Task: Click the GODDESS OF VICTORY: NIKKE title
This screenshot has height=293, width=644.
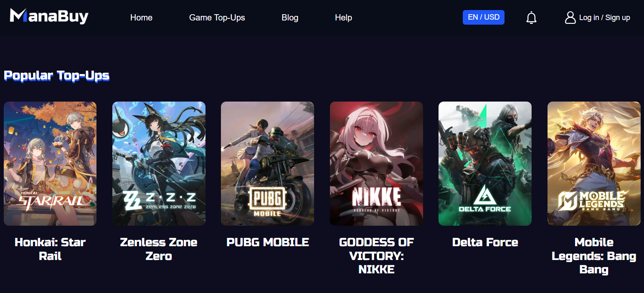Action: click(x=376, y=256)
